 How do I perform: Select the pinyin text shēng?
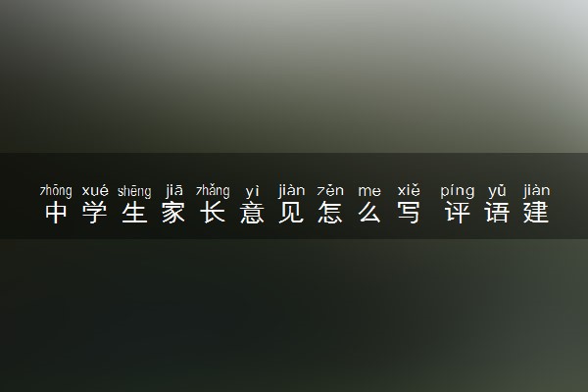134,191
